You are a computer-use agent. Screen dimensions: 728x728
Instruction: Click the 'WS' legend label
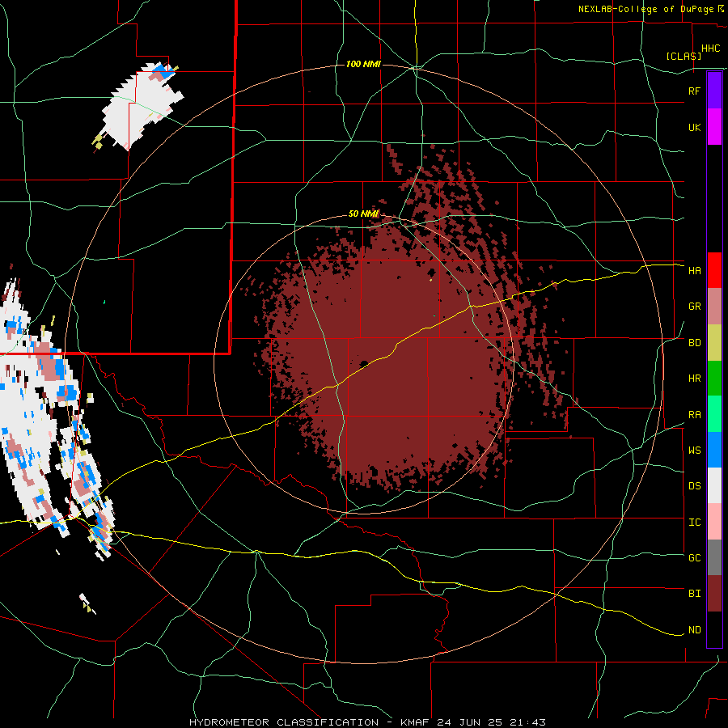pyautogui.click(x=694, y=451)
